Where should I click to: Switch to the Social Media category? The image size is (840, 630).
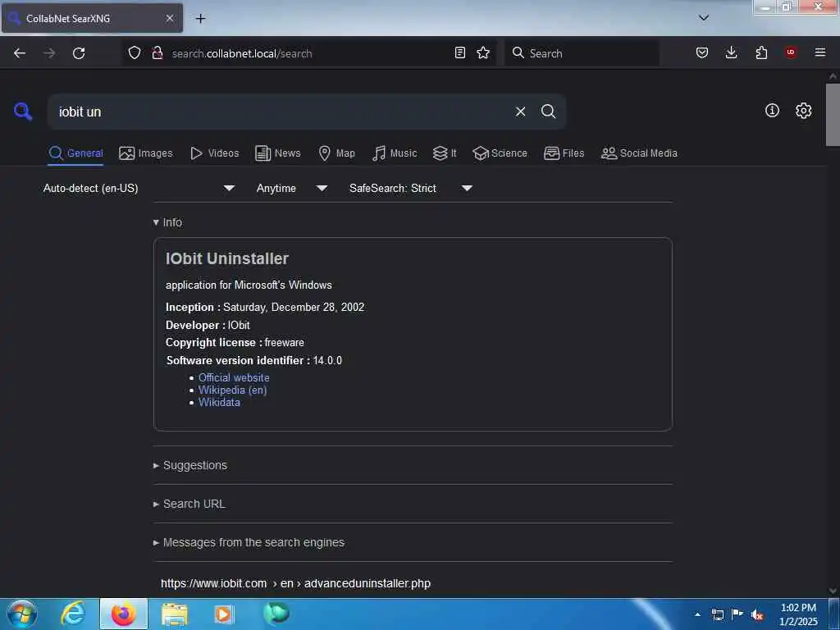pos(639,153)
